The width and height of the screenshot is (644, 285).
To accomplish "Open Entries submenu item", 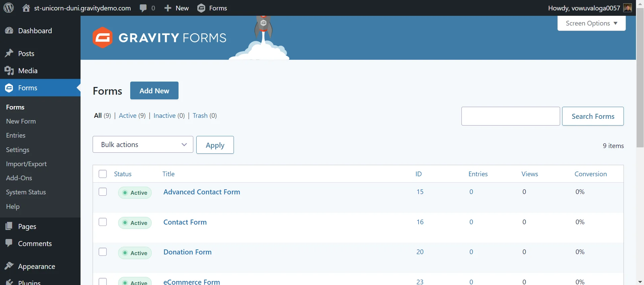I will (16, 135).
